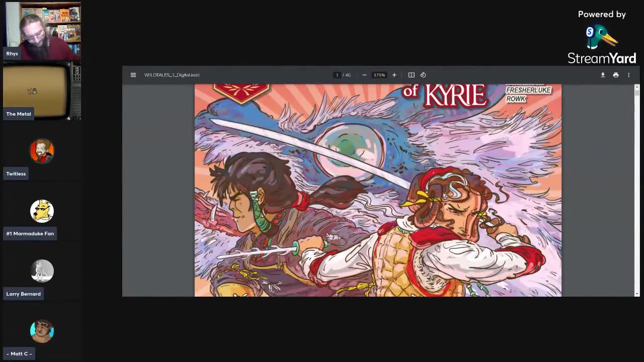
Task: Click the Rhys name label
Action: pos(12,53)
